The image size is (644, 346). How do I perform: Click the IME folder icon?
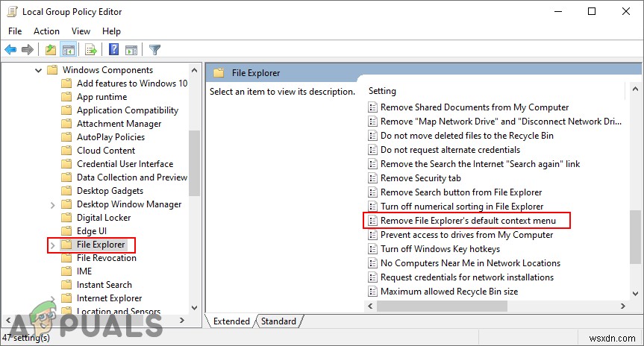coord(66,271)
